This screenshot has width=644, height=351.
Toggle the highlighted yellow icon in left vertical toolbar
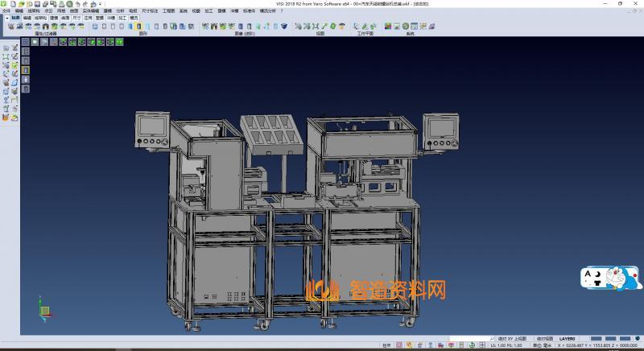[x=25, y=70]
